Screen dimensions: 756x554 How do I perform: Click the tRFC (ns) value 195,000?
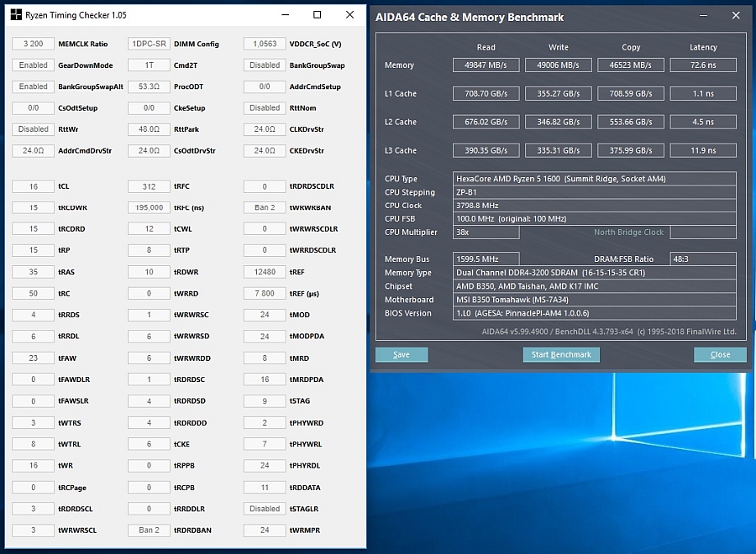149,207
